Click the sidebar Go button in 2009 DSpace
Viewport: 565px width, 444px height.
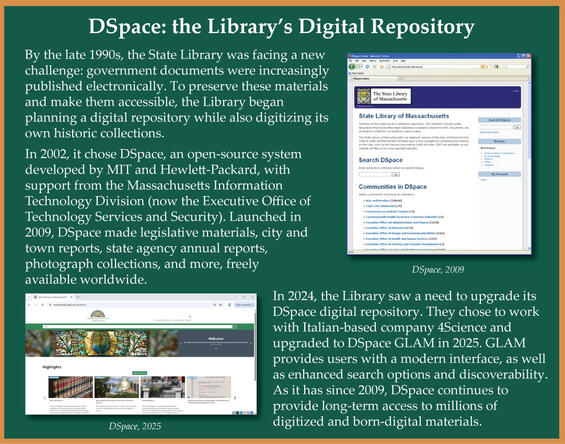click(x=517, y=127)
